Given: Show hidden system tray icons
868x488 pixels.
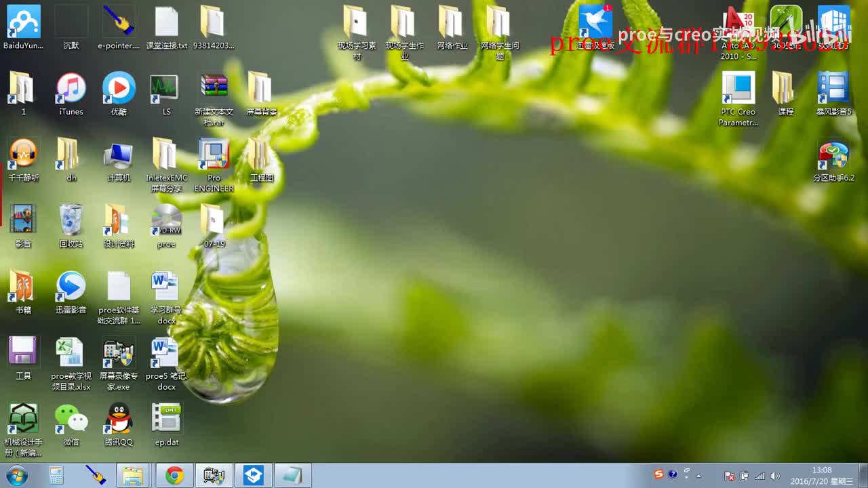Looking at the screenshot, I should (x=698, y=476).
